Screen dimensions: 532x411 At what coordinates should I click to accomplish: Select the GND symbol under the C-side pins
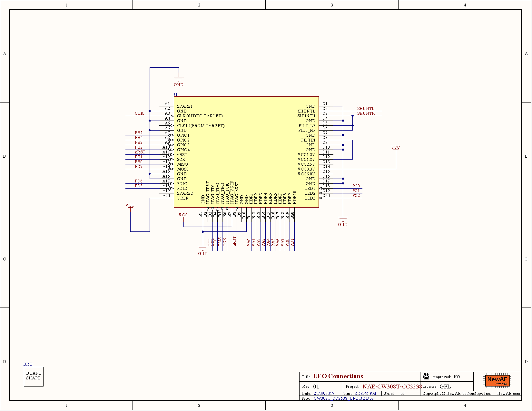343,221
